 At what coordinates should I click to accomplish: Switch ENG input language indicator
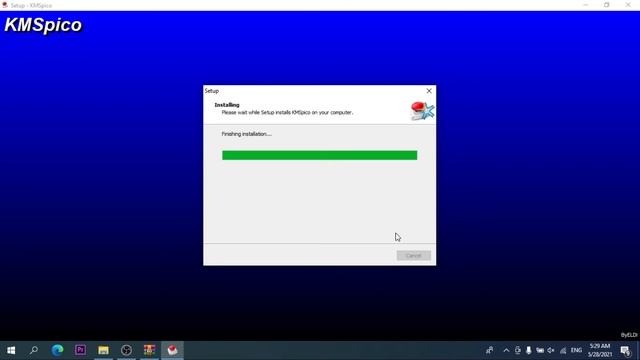pyautogui.click(x=576, y=350)
